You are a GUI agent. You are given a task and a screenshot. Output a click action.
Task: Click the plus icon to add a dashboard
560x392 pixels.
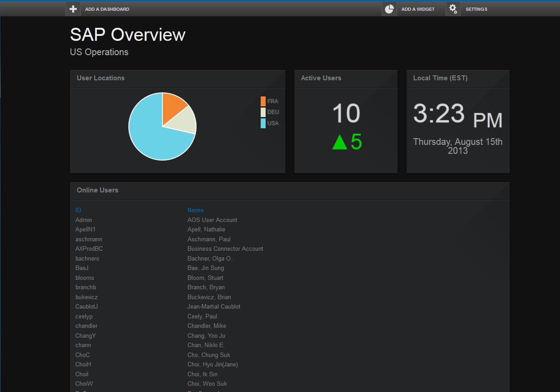pyautogui.click(x=73, y=9)
